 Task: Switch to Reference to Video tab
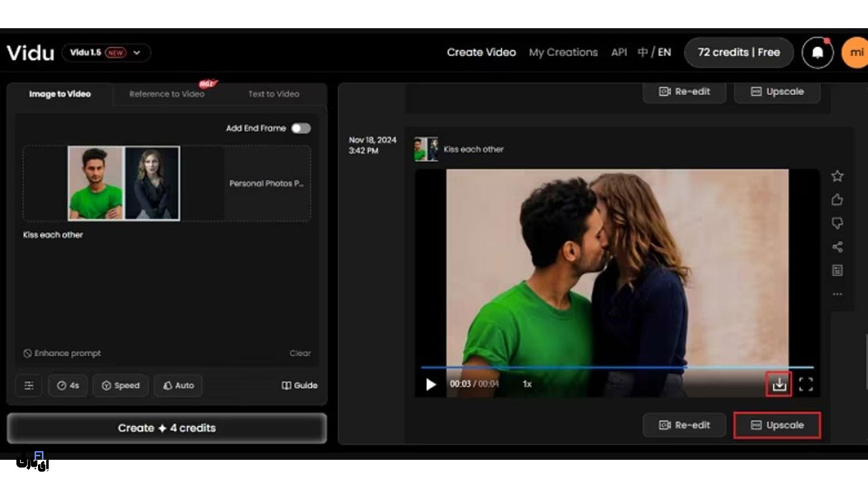click(167, 94)
